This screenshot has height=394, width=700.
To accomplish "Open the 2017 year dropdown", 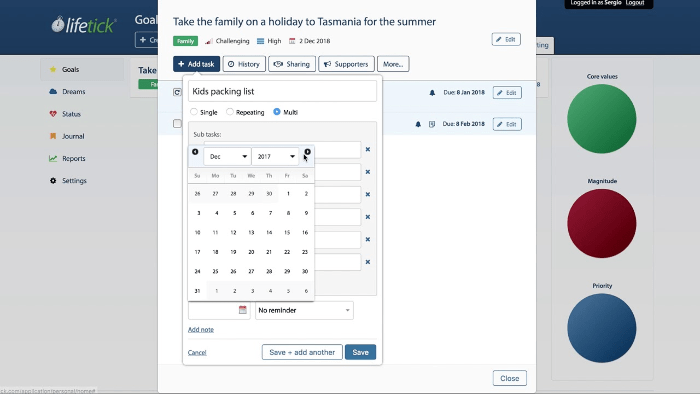I will pyautogui.click(x=275, y=157).
